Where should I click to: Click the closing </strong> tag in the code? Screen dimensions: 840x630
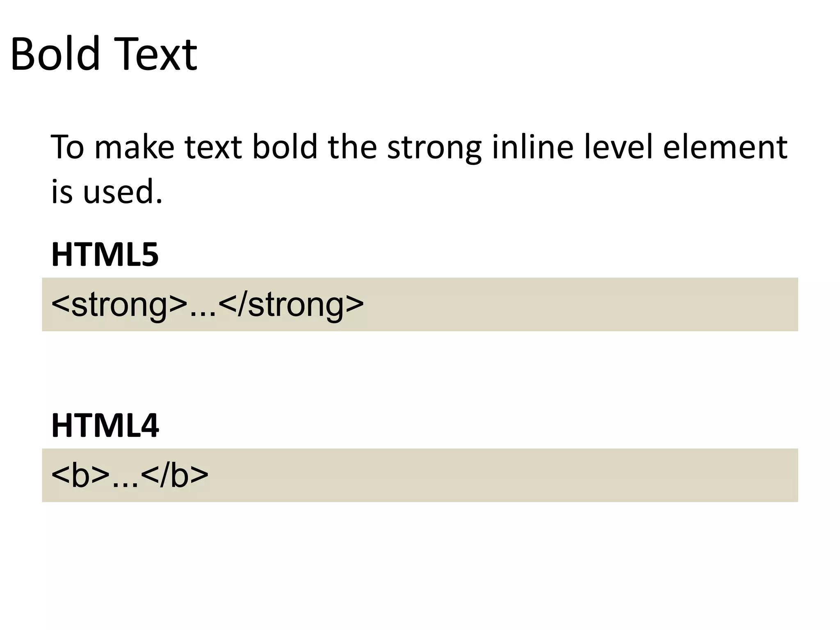click(x=291, y=306)
